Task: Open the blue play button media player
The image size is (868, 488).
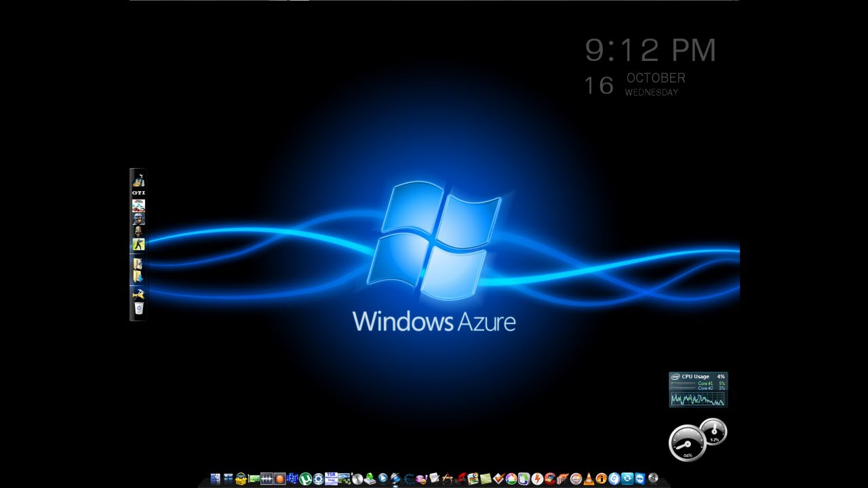Action: 382,479
